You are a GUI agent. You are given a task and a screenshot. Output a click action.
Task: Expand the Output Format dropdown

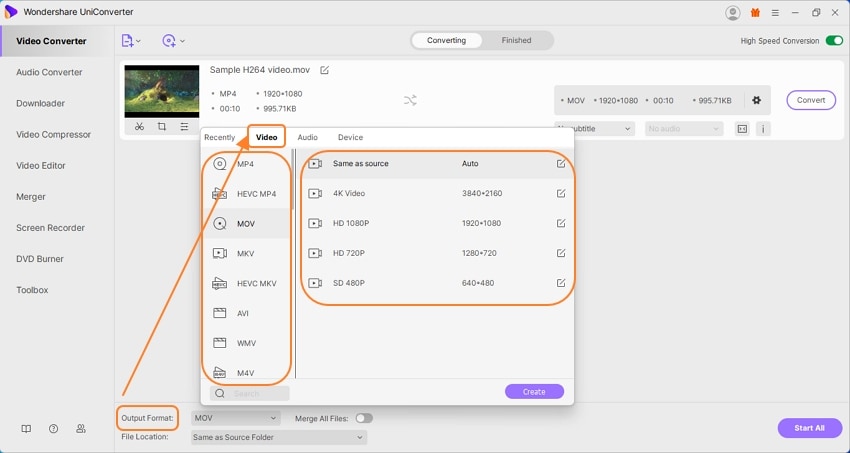pyautogui.click(x=236, y=418)
